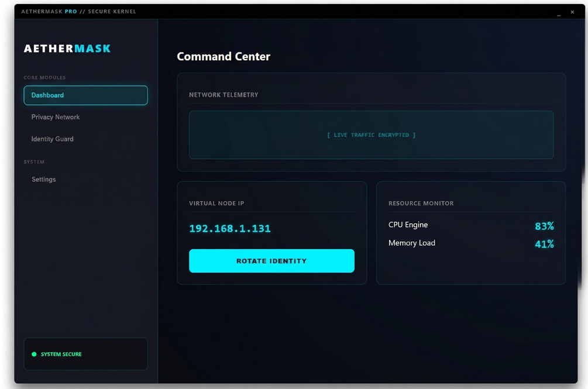Close the AetherMask Pro window

click(572, 12)
